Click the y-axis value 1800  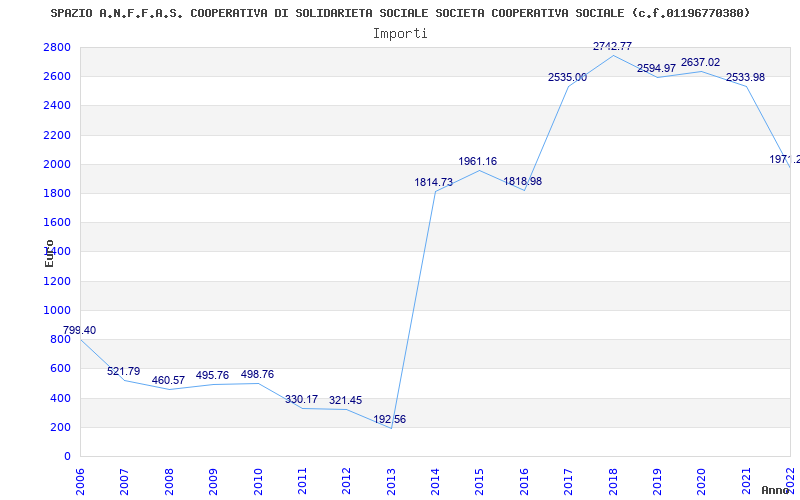coord(58,193)
